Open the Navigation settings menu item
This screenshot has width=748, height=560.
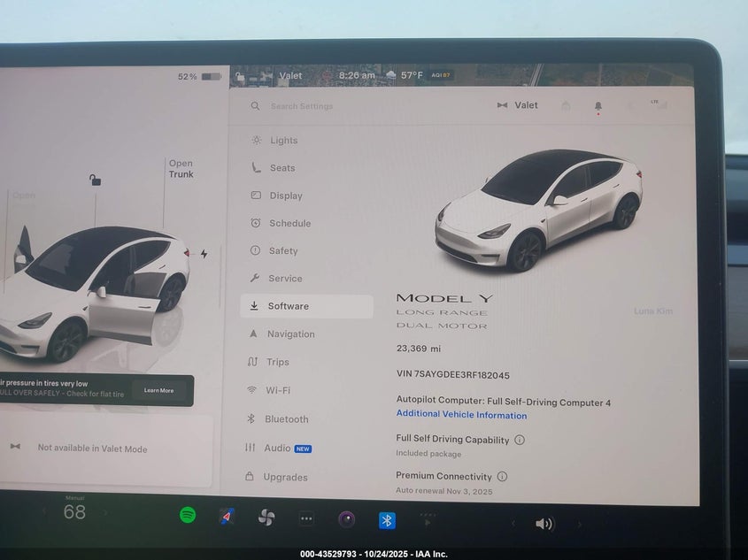click(x=290, y=334)
